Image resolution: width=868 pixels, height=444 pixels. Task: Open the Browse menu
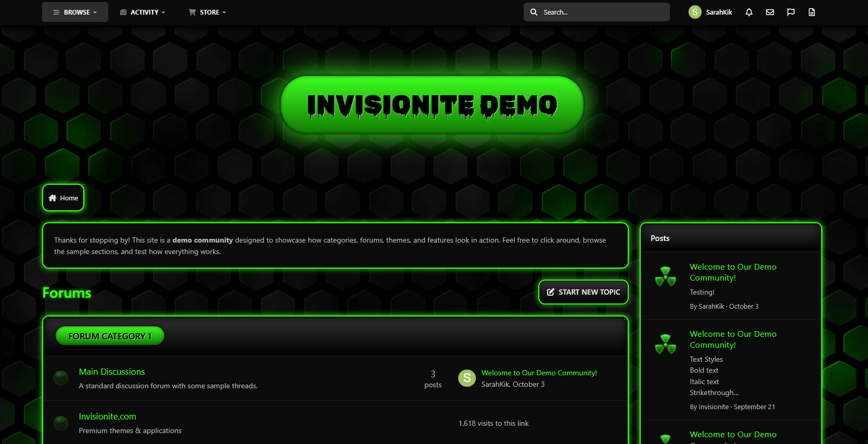75,12
